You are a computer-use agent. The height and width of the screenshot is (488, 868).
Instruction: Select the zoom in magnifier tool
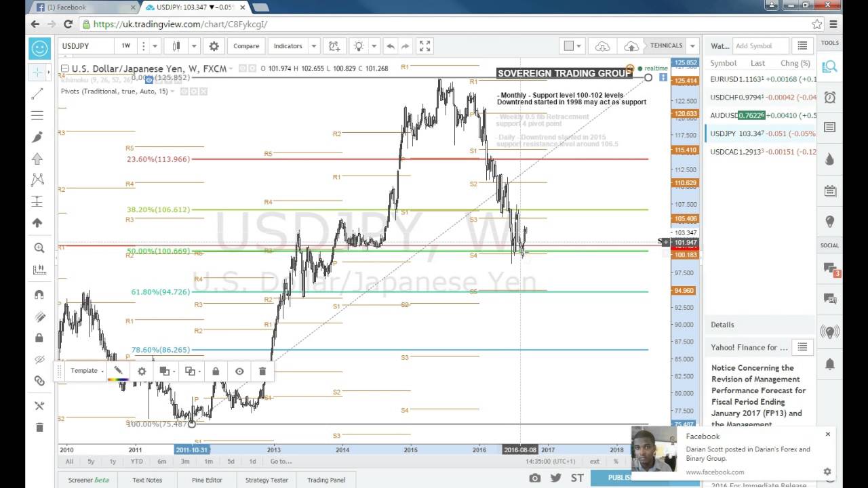tap(39, 248)
